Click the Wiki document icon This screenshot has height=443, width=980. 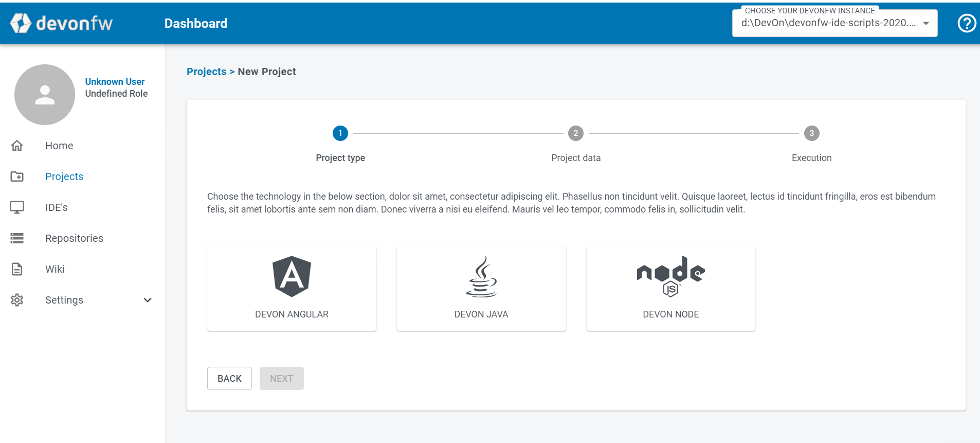click(17, 269)
